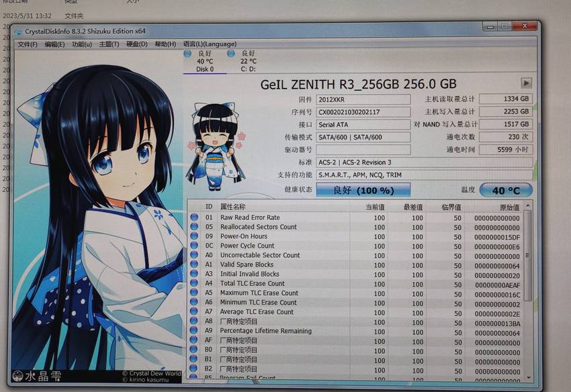Click raw value 00000000AEAF
571x392 pixels.
click(497, 285)
